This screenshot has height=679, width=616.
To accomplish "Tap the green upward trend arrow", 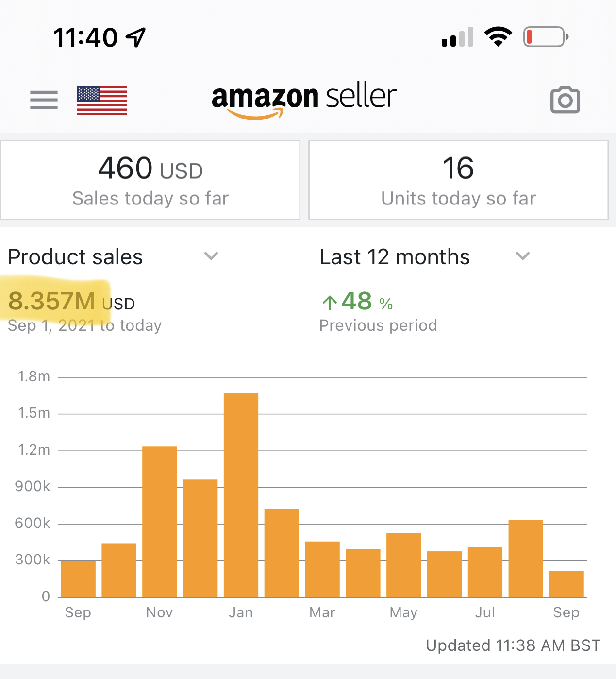I will (x=330, y=302).
